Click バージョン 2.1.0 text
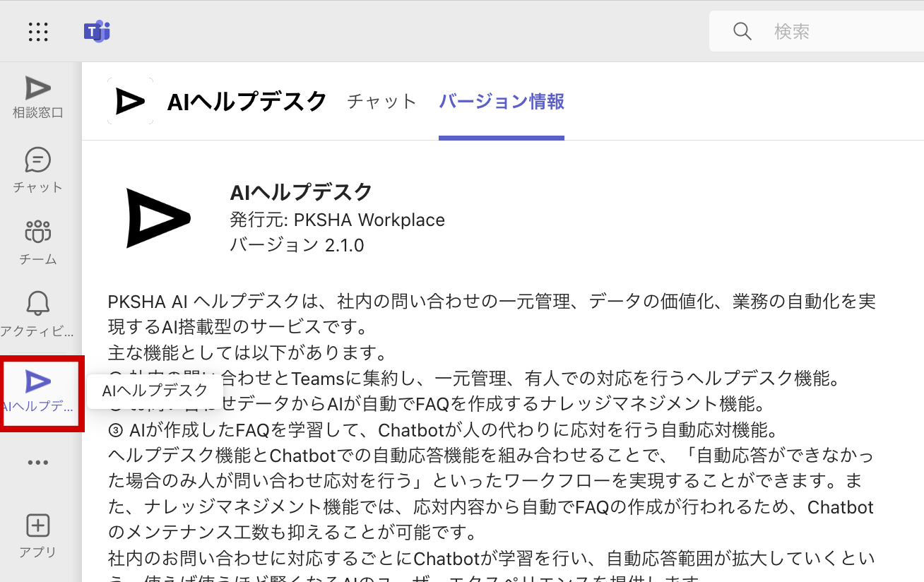This screenshot has height=582, width=924. (x=297, y=245)
